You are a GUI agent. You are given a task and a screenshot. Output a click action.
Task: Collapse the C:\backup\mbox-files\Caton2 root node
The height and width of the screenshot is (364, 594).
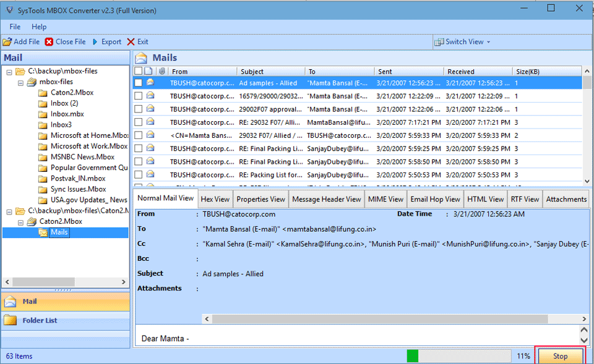9,211
